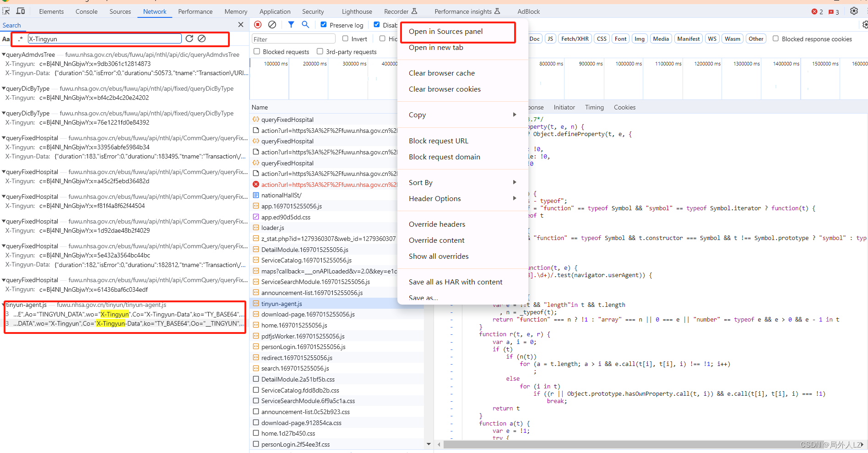Toggle the device toolbar icon
This screenshot has width=868, height=453.
[x=21, y=11]
